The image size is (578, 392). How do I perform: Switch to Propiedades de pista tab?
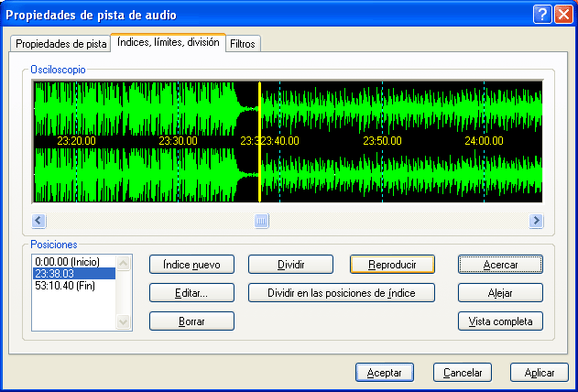[60, 43]
